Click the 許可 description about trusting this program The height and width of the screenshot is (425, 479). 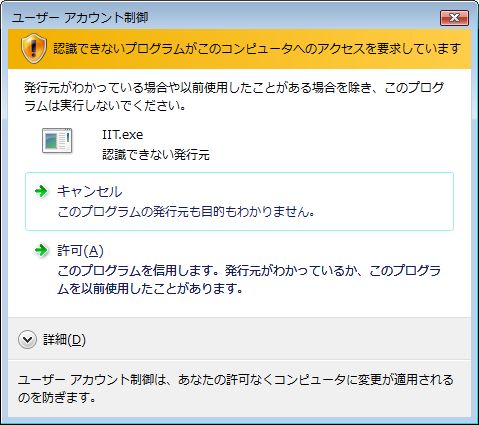[x=249, y=279]
